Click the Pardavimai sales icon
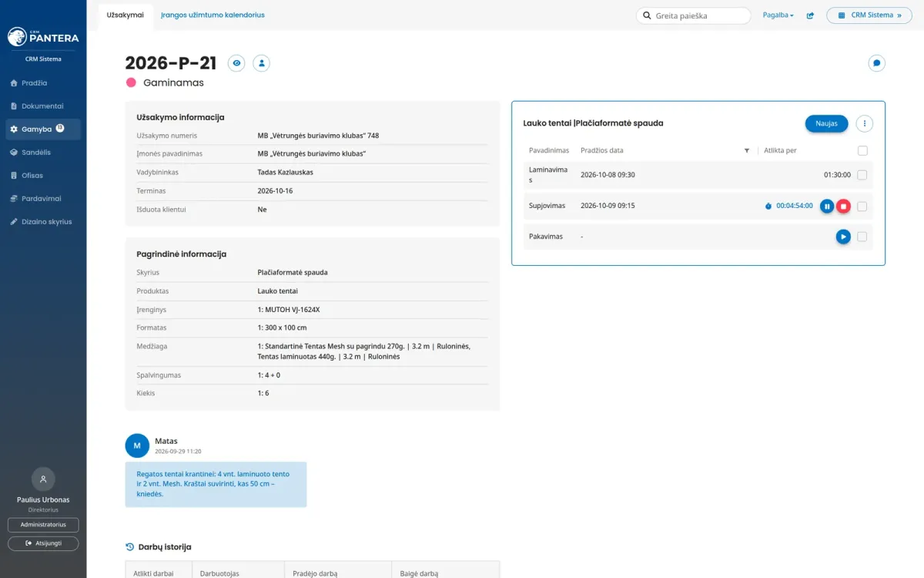 pos(14,199)
